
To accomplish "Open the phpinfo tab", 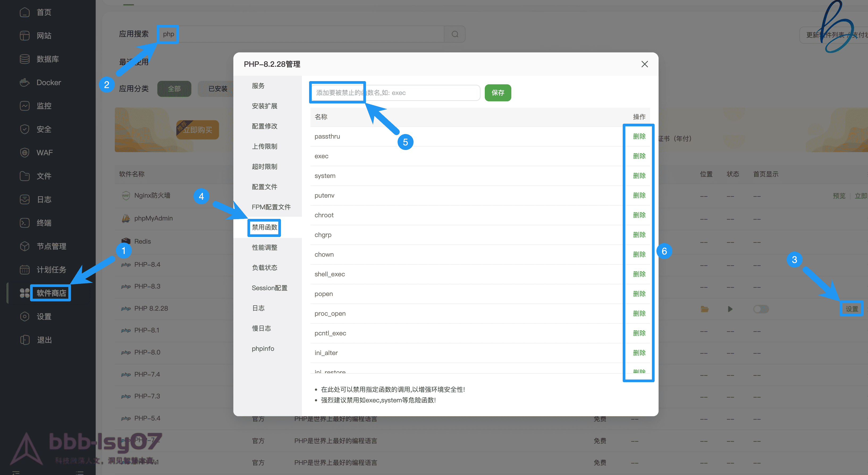I will pos(263,348).
